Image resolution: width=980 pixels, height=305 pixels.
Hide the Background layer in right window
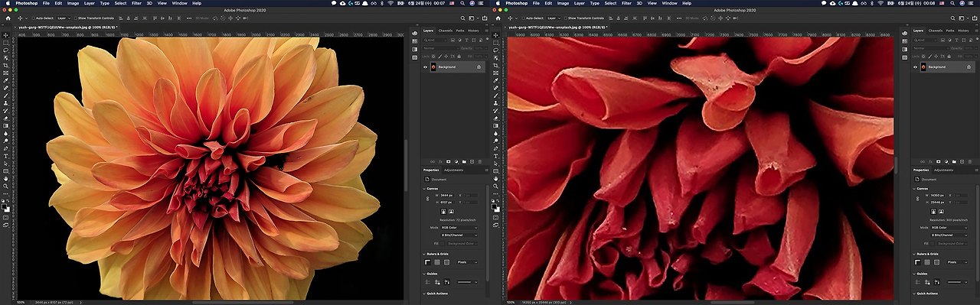pyautogui.click(x=915, y=67)
